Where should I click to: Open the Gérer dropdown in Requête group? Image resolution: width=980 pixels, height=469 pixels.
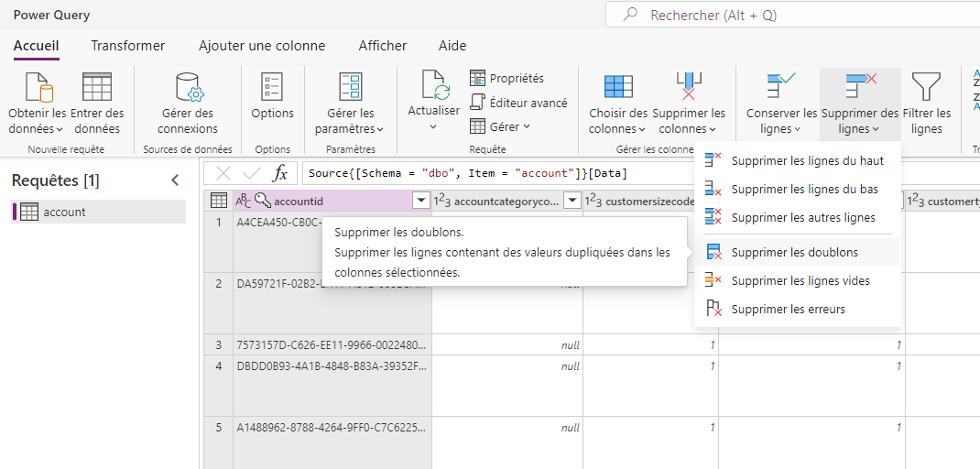pos(500,126)
